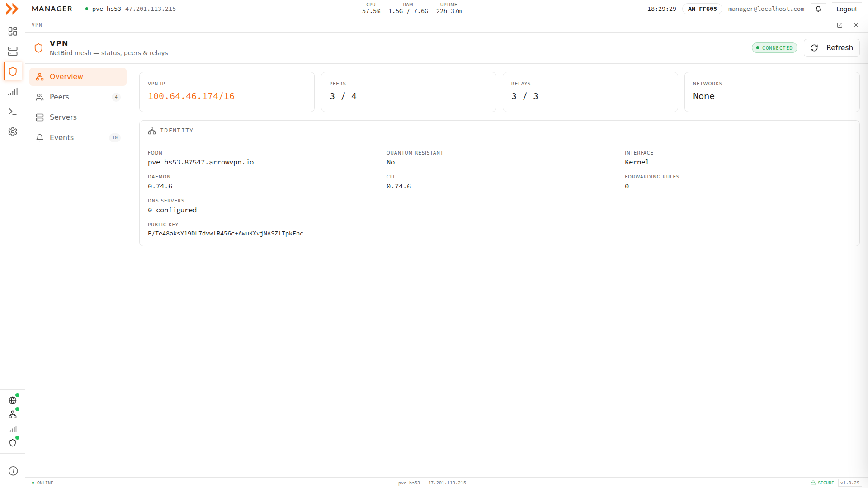The width and height of the screenshot is (868, 488).
Task: Click the Events count badge 10
Action: pos(115,138)
